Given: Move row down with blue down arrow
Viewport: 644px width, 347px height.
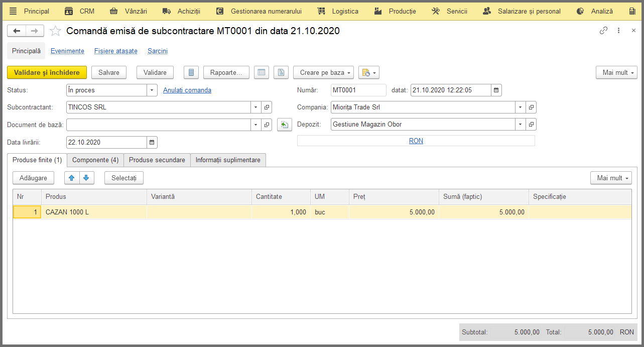Looking at the screenshot, I should pos(86,178).
